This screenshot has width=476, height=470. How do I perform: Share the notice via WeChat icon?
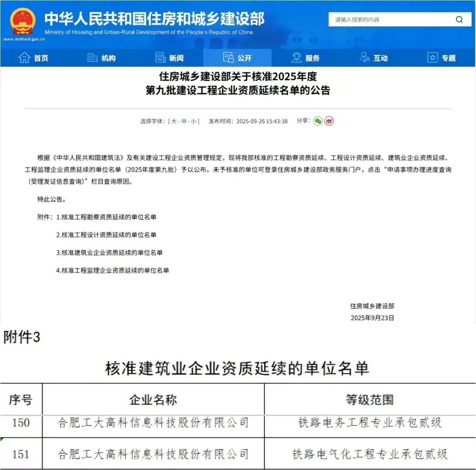[318, 121]
